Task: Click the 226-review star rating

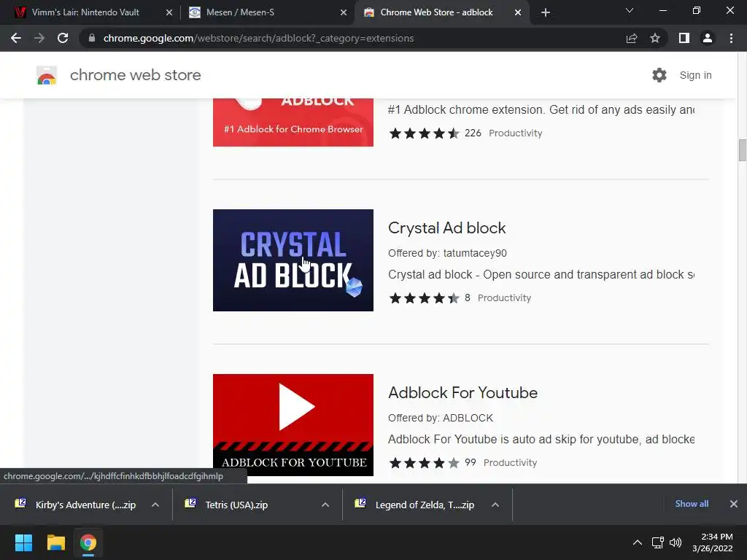Action: pos(424,133)
